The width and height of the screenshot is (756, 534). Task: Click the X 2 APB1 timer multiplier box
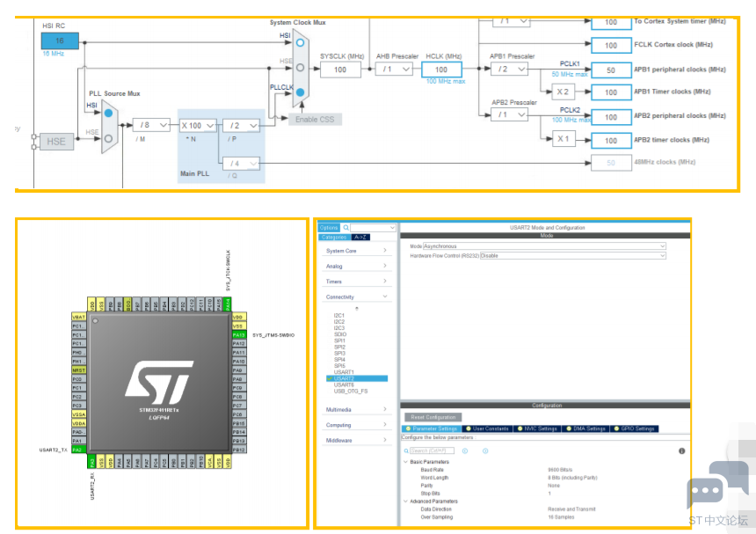563,91
